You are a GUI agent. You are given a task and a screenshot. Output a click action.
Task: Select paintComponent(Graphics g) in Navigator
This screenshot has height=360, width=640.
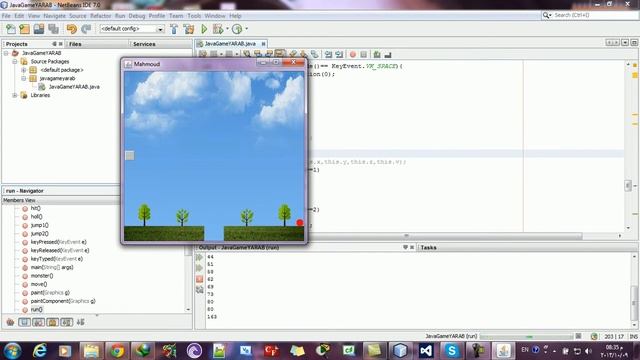[63, 301]
